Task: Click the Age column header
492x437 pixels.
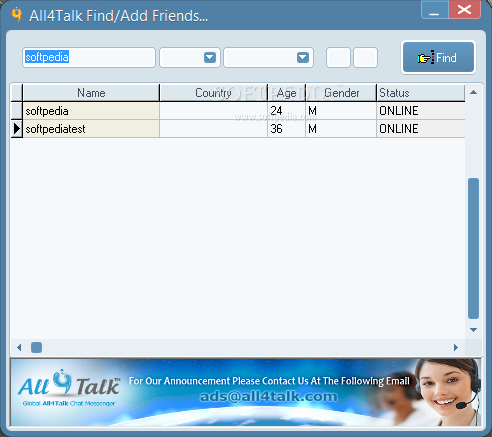Action: 286,93
